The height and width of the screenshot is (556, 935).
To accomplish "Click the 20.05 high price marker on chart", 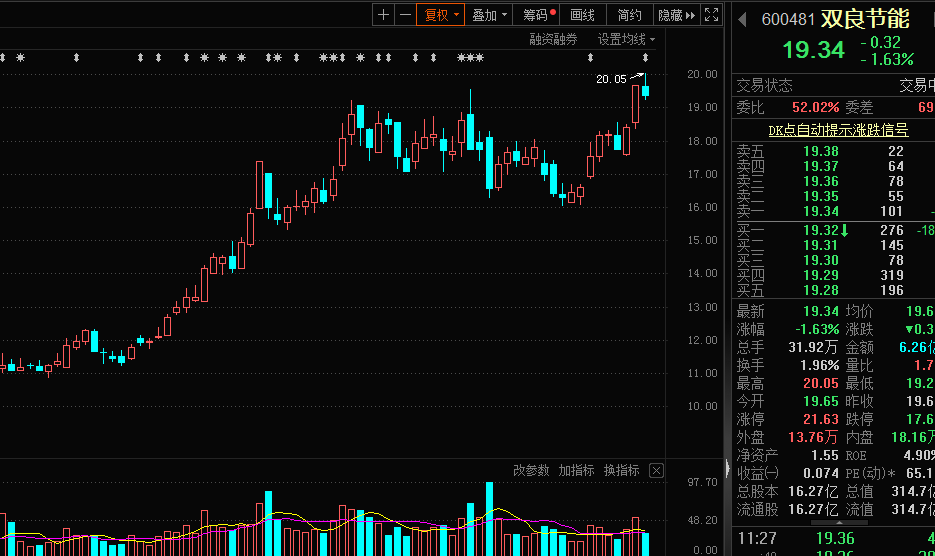I will pos(610,79).
